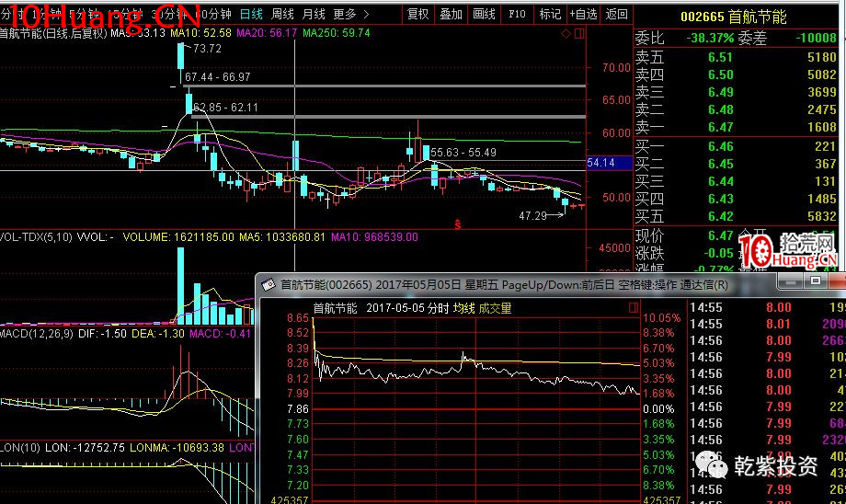
Task: Click the 标记 mark button
Action: click(550, 15)
